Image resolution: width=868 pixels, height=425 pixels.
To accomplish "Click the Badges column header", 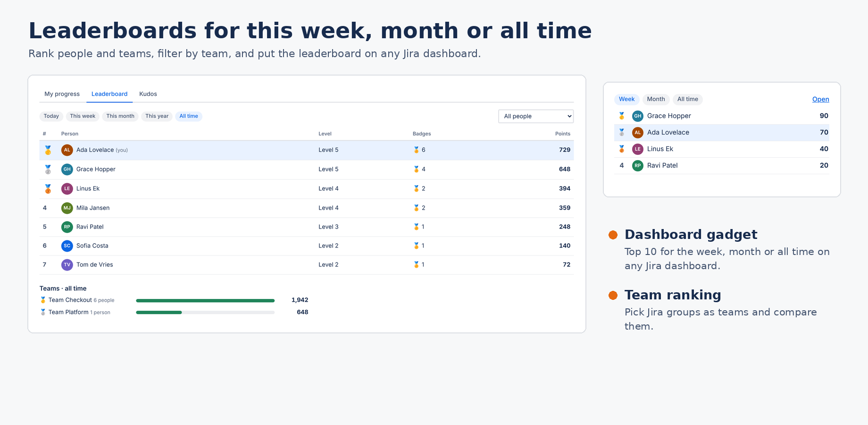I will point(422,134).
